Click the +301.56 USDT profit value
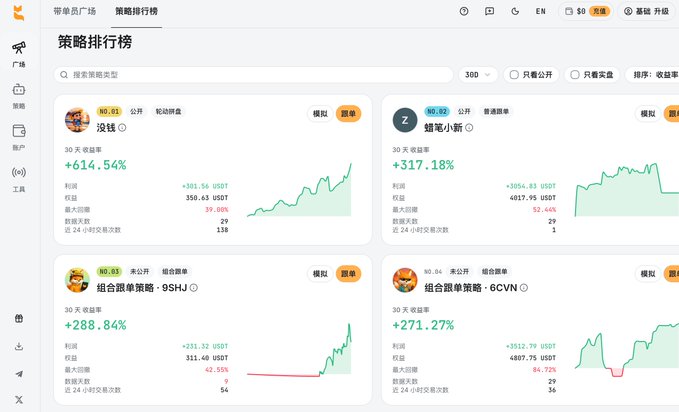This screenshot has height=412, width=679. tap(205, 186)
